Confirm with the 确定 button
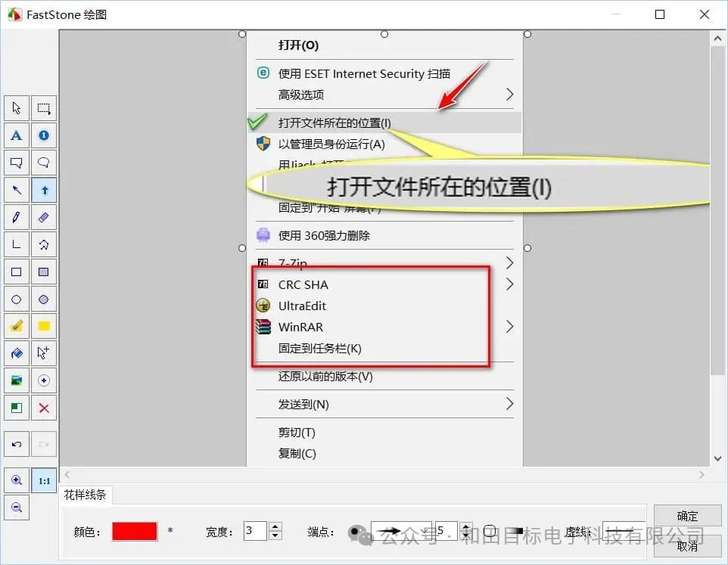The height and width of the screenshot is (565, 728). point(687,517)
